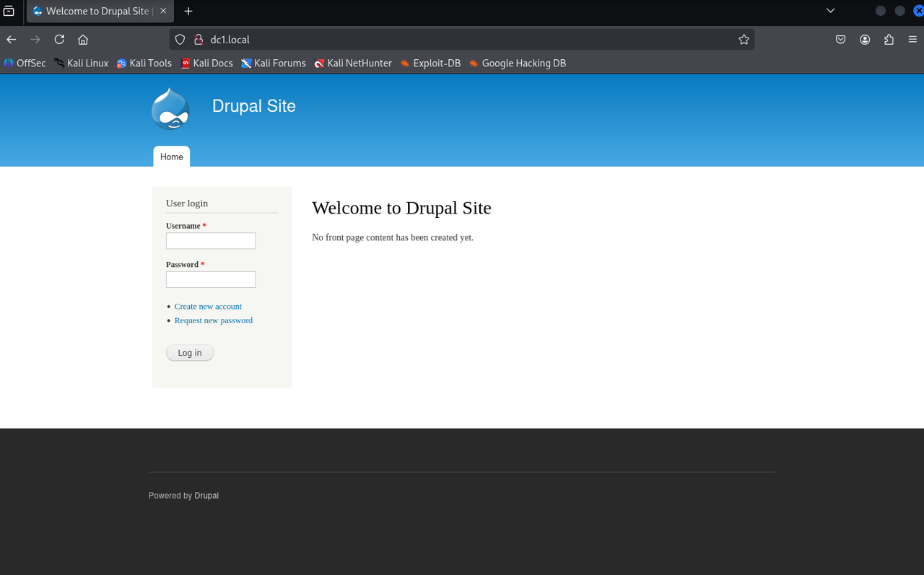Screen dimensions: 924x575
Task: Click the User login block title
Action: [x=187, y=203]
